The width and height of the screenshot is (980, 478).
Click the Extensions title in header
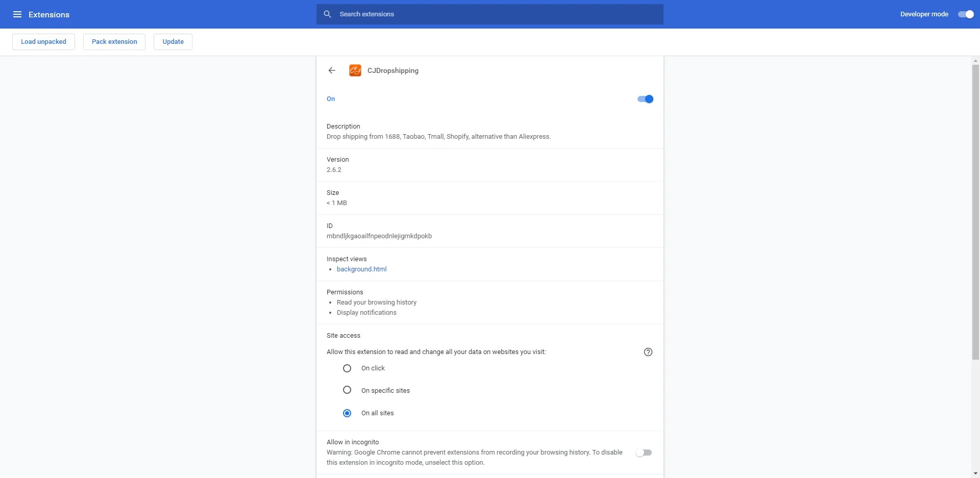(x=49, y=15)
